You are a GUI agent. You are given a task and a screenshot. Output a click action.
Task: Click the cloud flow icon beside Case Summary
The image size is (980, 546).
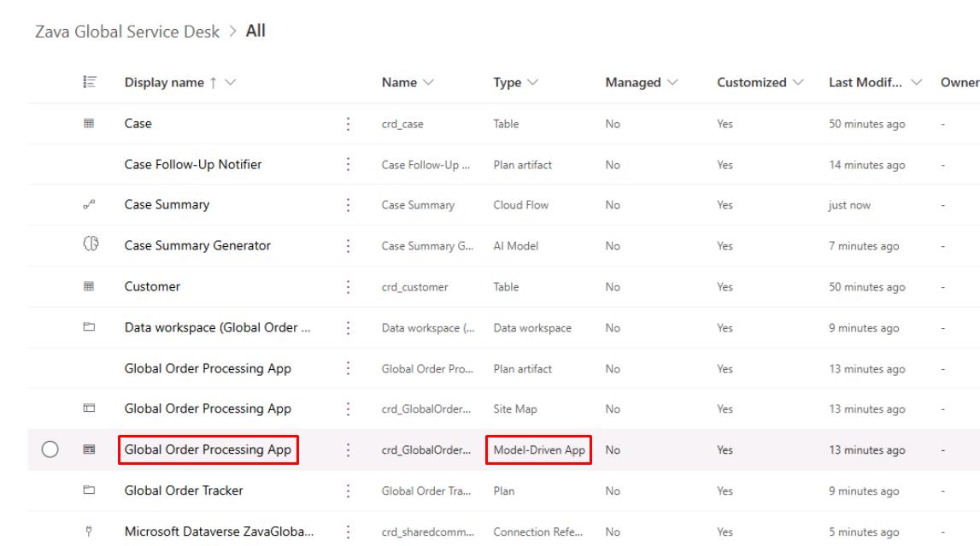89,204
